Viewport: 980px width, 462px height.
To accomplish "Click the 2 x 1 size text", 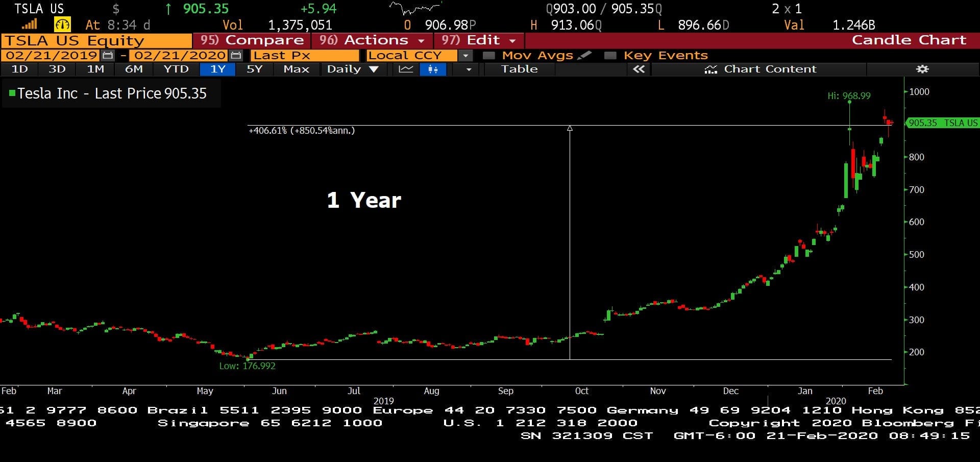I will click(787, 9).
